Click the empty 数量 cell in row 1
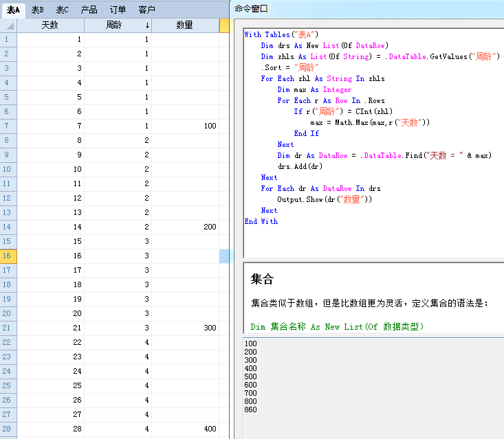The image size is (504, 439). 186,39
